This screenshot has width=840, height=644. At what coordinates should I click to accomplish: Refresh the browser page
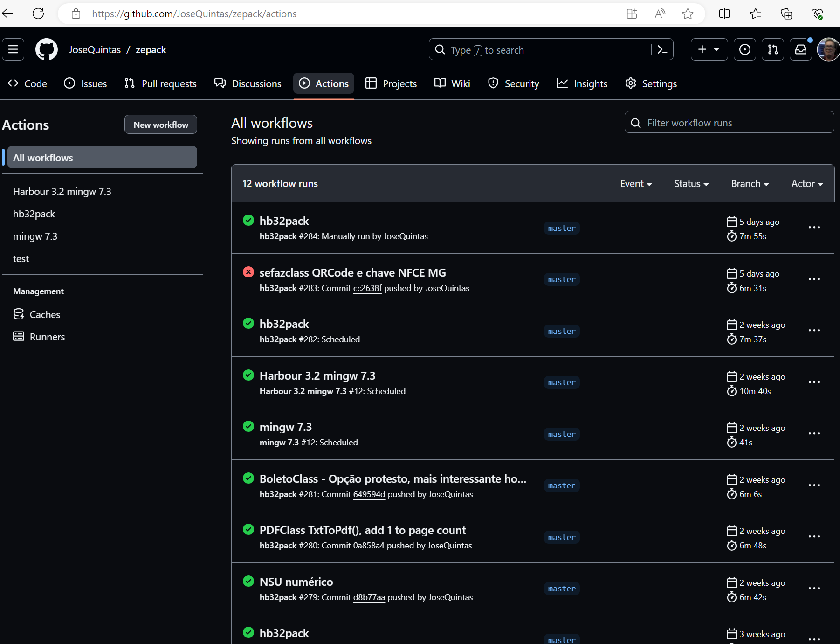pyautogui.click(x=38, y=14)
